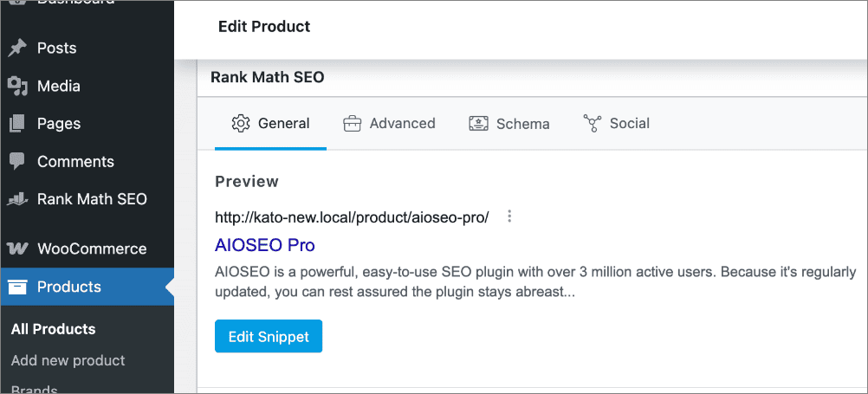Click the Rank Math SEO sidebar icon
Screen dimensions: 868x394
pos(17,199)
